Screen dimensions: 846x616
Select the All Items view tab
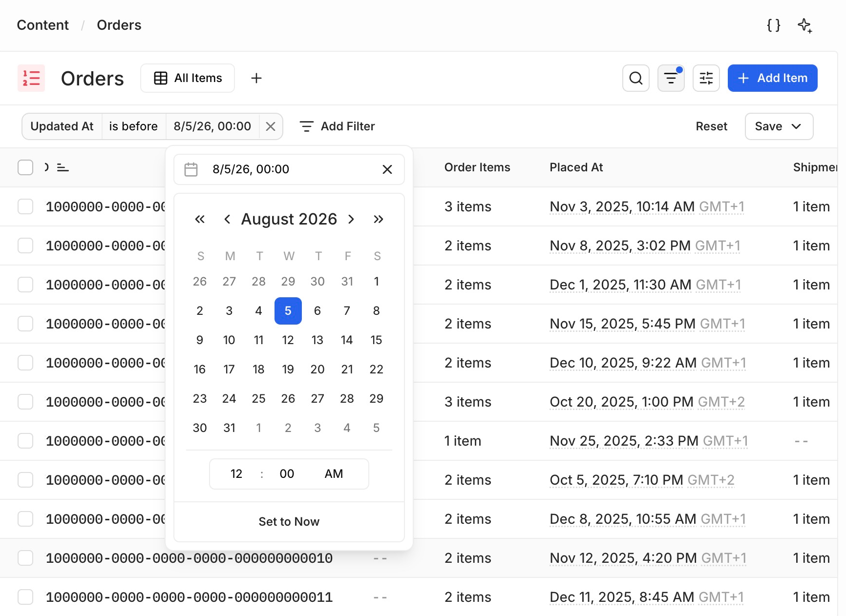point(188,78)
